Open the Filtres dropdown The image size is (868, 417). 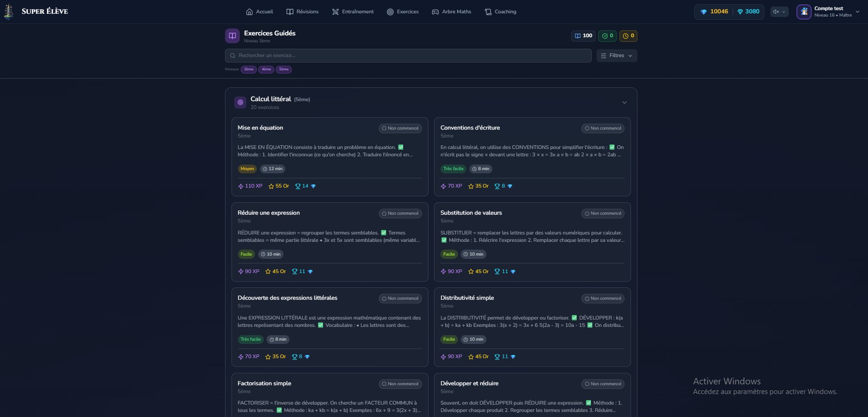616,56
